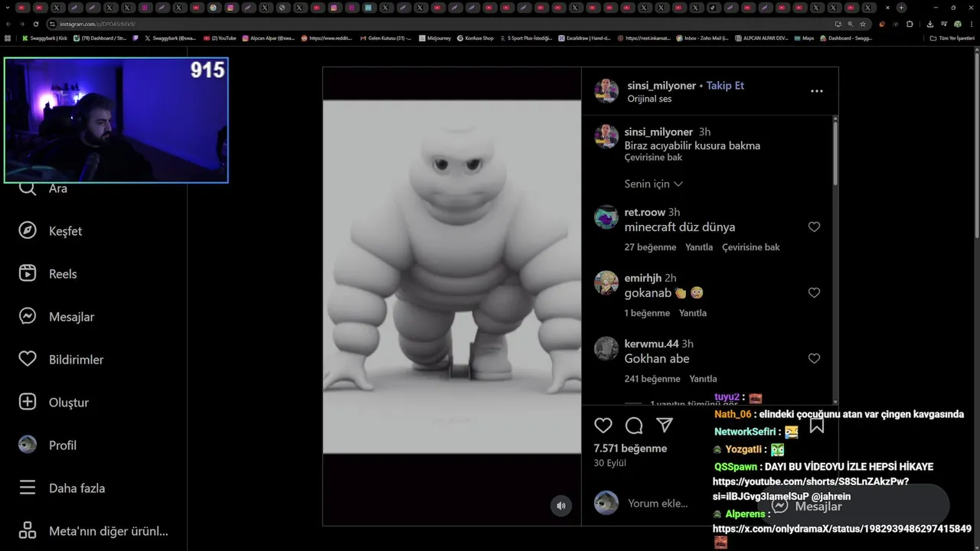Screen dimensions: 980x551
Task: Open the Midjourney bookmark
Action: point(435,37)
